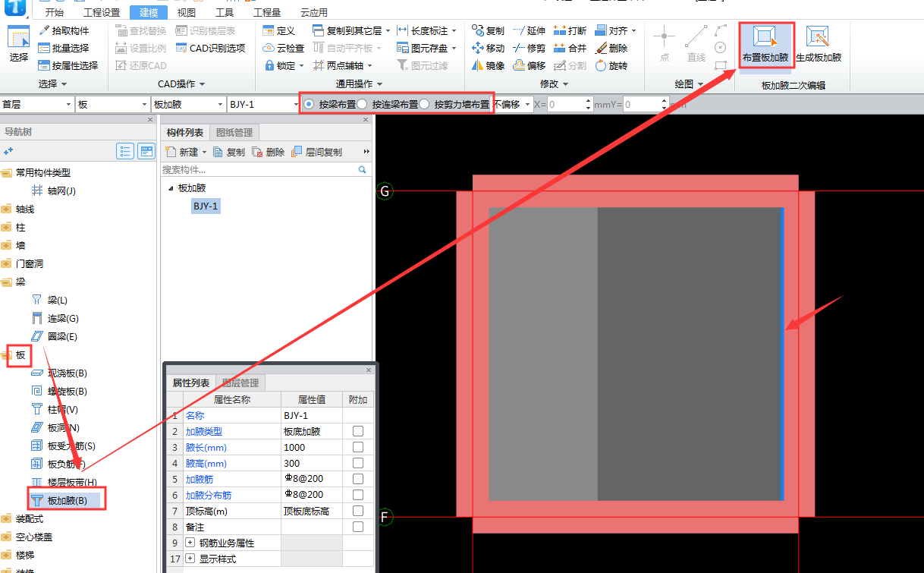Click the 腋长 value cell 1000
The image size is (924, 573).
pos(312,447)
